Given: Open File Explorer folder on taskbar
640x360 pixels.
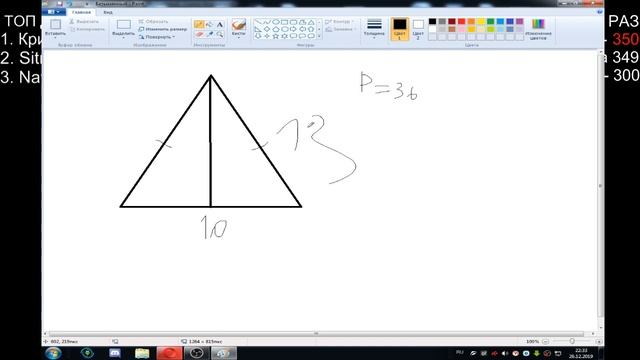Looking at the screenshot, I should [142, 353].
